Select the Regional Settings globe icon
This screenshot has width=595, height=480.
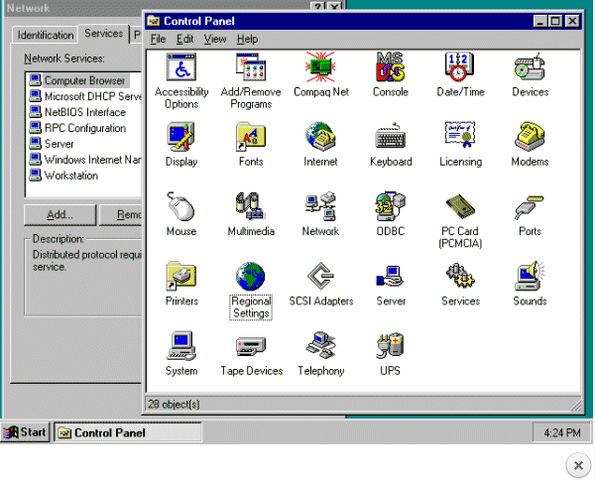click(x=251, y=276)
